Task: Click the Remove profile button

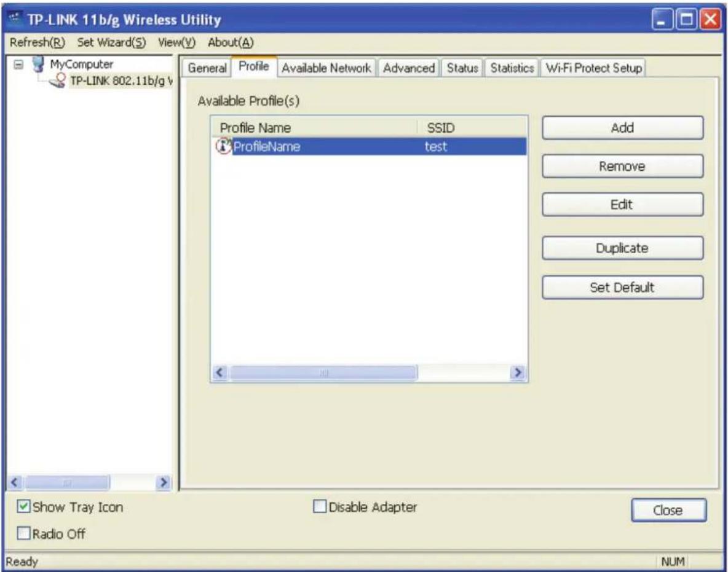Action: pos(623,166)
